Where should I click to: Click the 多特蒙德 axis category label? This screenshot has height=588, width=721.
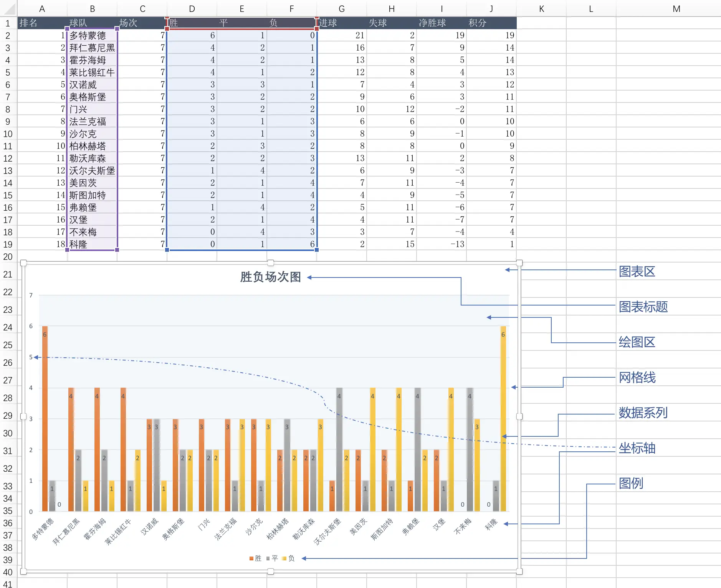[43, 529]
